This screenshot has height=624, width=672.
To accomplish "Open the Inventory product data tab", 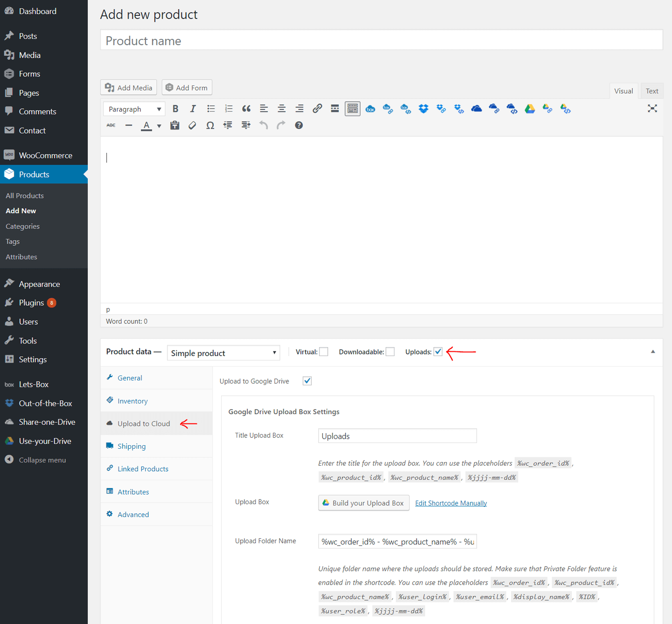I will point(156,401).
